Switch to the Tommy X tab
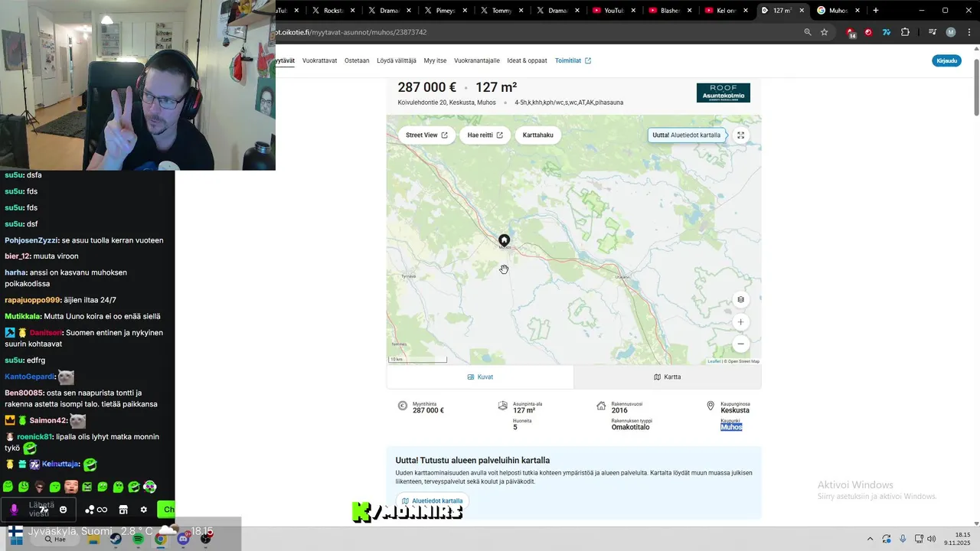Viewport: 980px width, 551px height. (501, 11)
